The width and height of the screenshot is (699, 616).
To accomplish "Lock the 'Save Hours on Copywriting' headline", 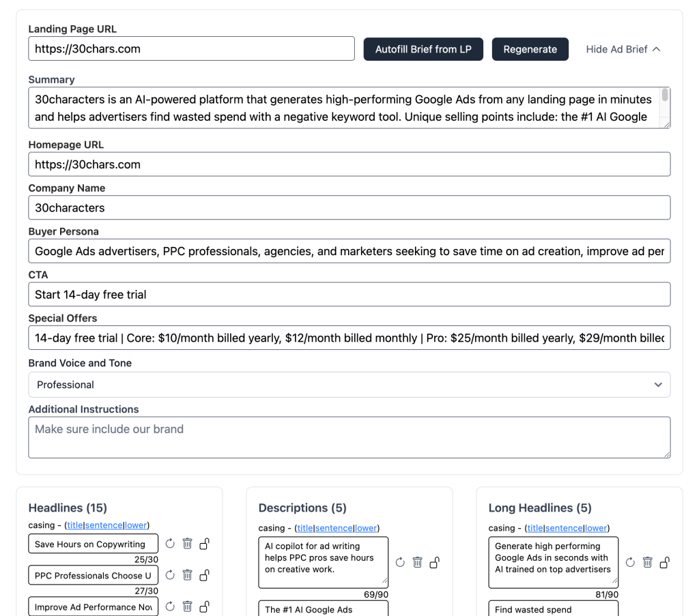I will point(204,544).
